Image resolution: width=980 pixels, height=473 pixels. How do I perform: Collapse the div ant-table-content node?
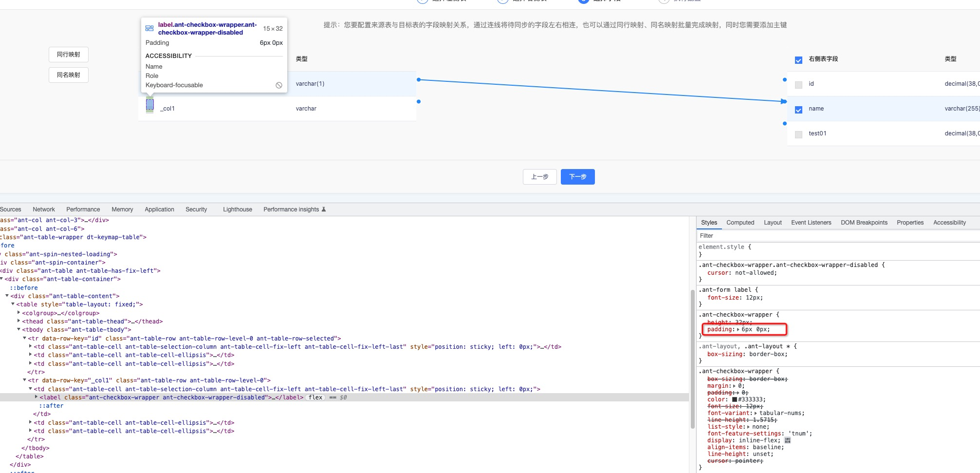pyautogui.click(x=7, y=296)
